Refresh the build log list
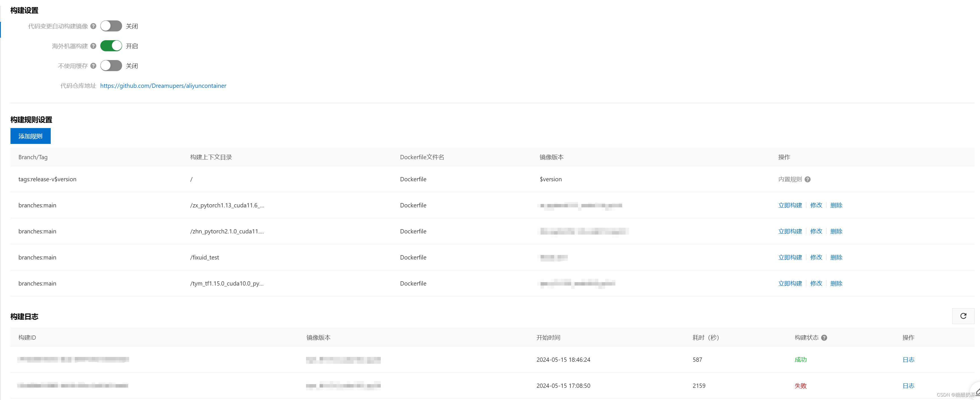 (963, 316)
